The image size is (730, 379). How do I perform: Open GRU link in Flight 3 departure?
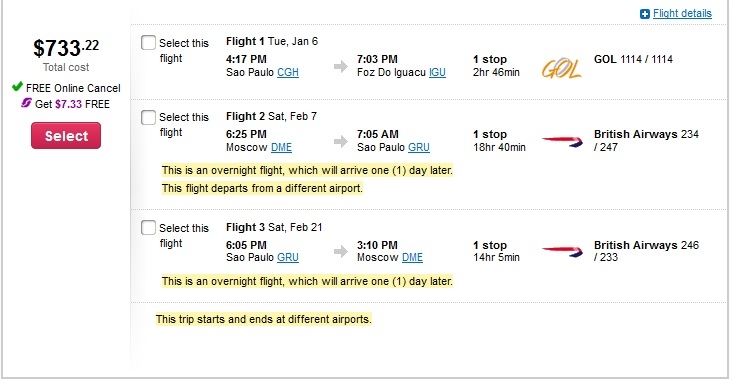click(x=288, y=257)
